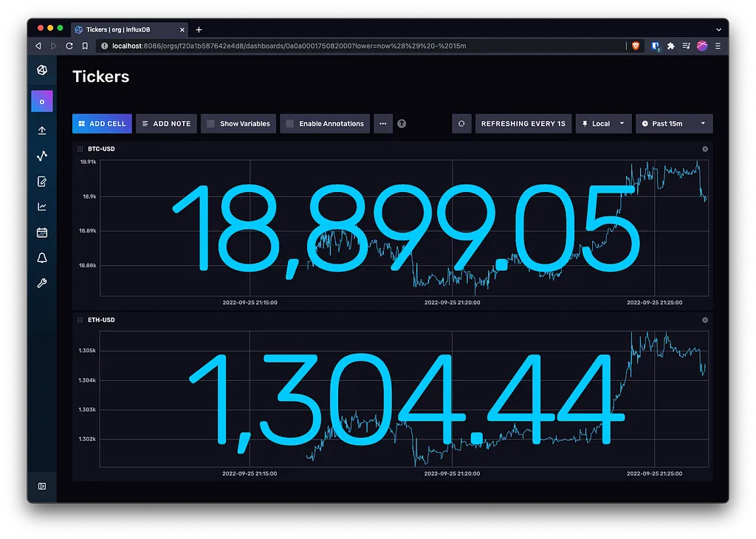Click 21:20:00 time label in BTC chart
Image resolution: width=756 pixels, height=539 pixels.
click(453, 303)
